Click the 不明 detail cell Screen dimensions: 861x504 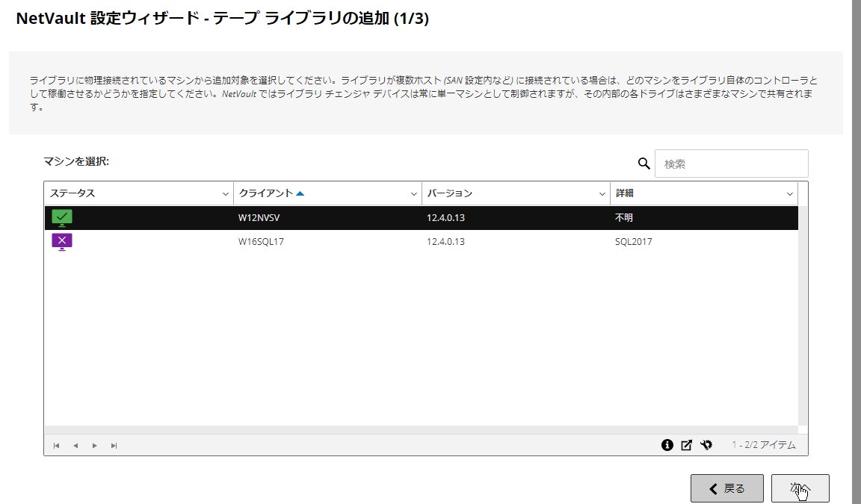tap(624, 218)
